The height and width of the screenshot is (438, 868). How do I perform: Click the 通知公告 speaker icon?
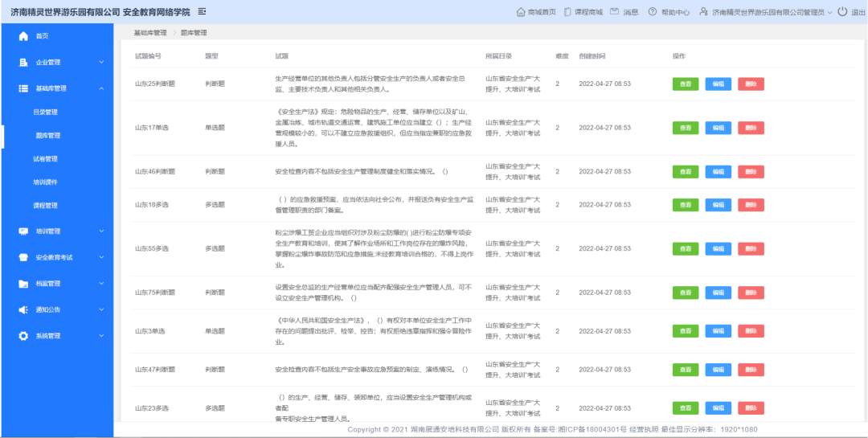(23, 309)
